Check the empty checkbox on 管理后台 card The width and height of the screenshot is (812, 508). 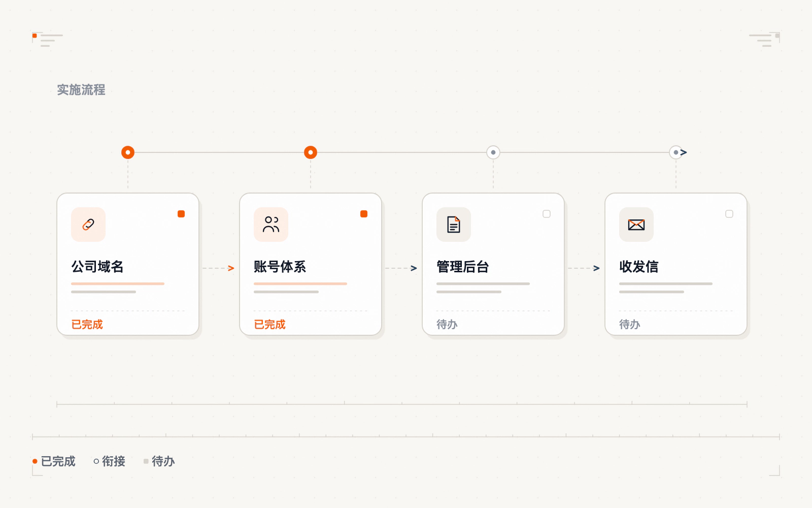tap(547, 214)
